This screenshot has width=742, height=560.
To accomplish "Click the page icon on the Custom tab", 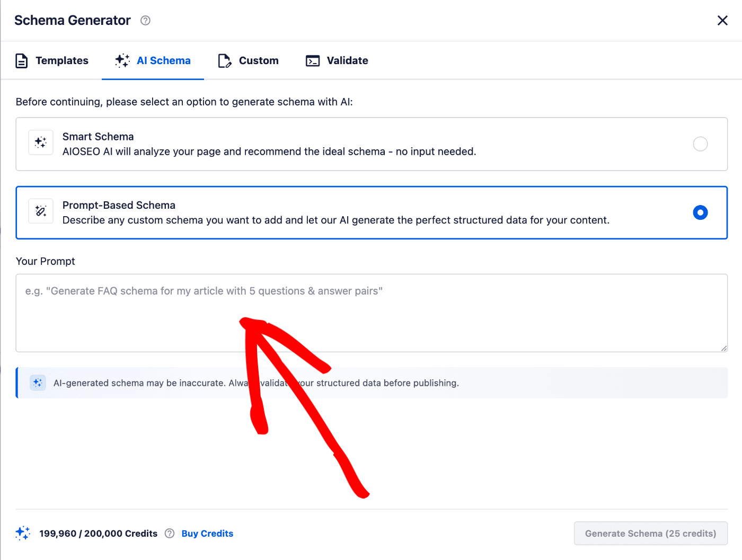I will coord(224,60).
